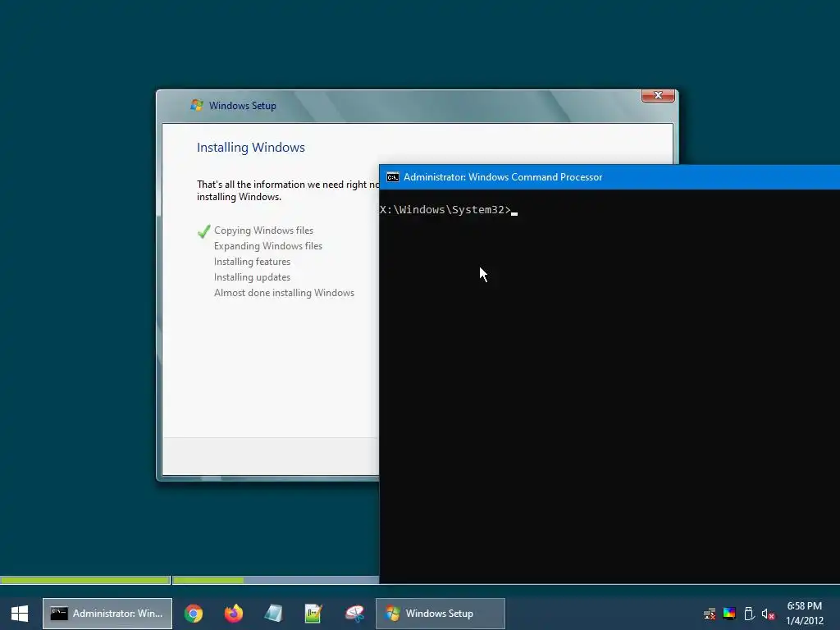Switch to Administrator command prompt taskbar button
Screen dimensions: 840x630
(107, 614)
